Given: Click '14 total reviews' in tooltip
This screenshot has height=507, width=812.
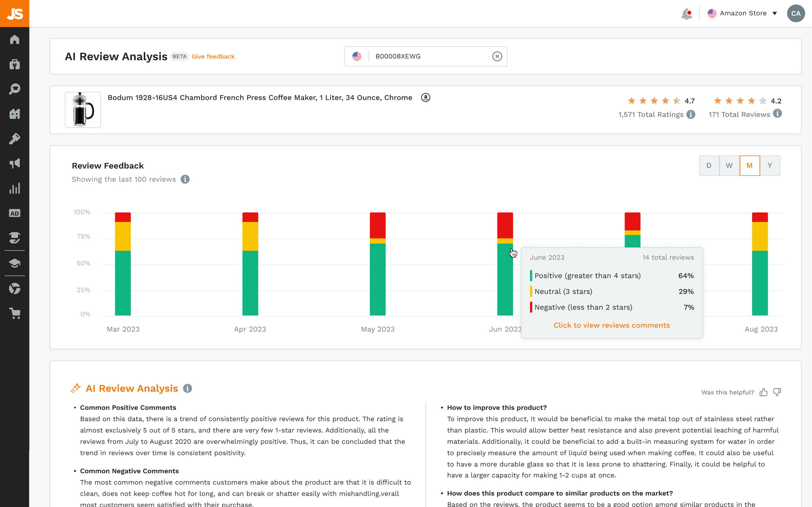Looking at the screenshot, I should [x=668, y=257].
